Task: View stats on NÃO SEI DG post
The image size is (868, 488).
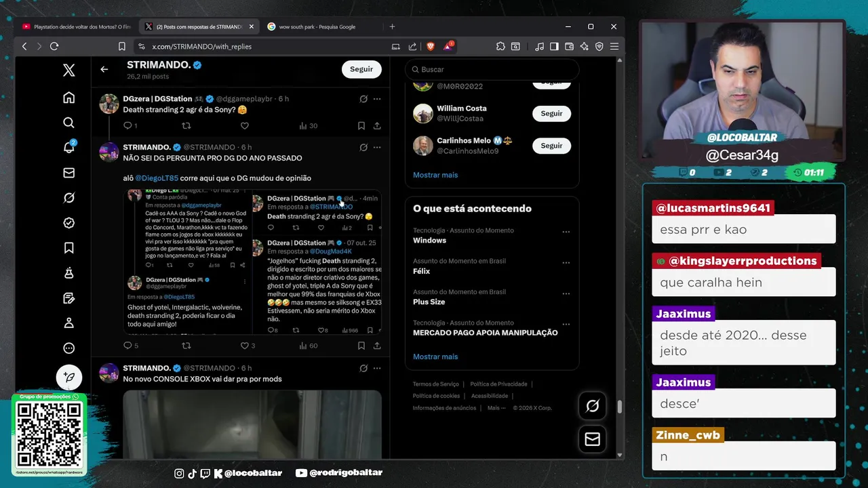Action: coord(308,346)
